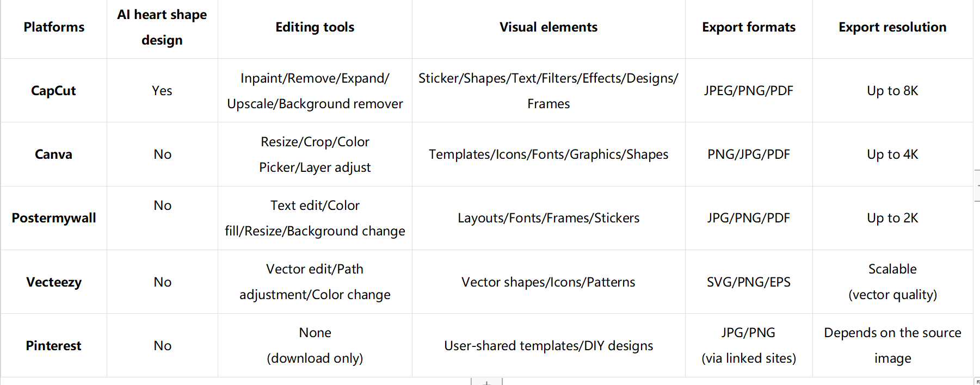Viewport: 980px width, 385px height.
Task: Select the Pinterest row name cell
Action: click(53, 346)
